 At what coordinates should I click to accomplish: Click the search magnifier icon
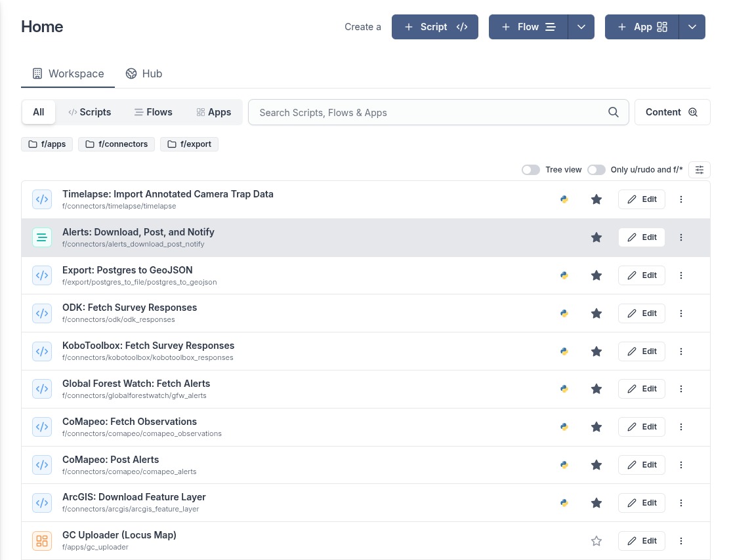tap(614, 112)
